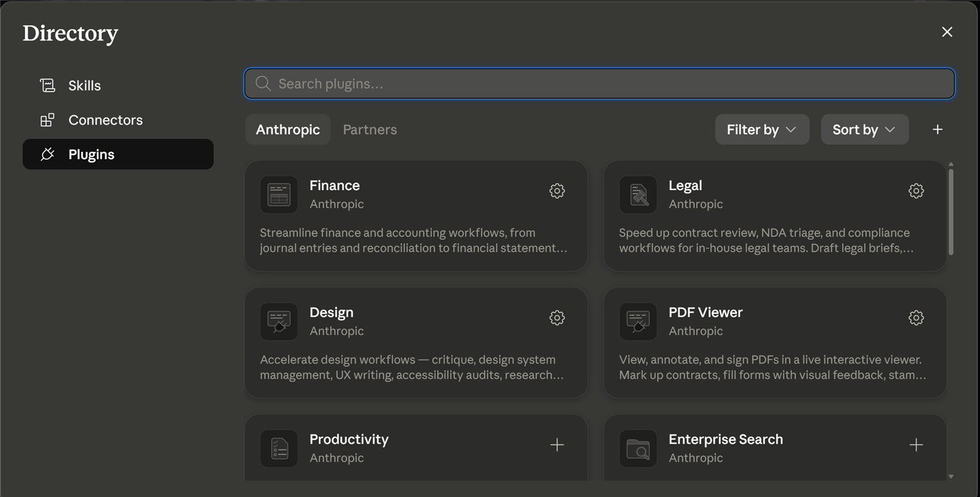Click 'Anthropic' publisher under Enterprise Search

point(696,458)
